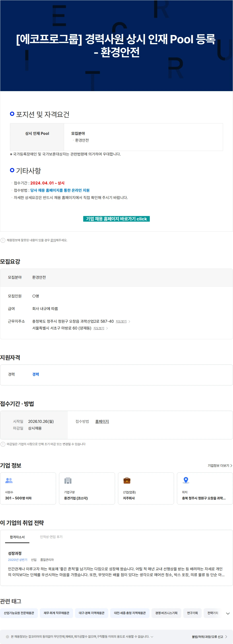Click the 2024.04.01 ~ 상시 period text
Image resolution: width=233 pixels, height=644 pixels.
click(x=47, y=183)
